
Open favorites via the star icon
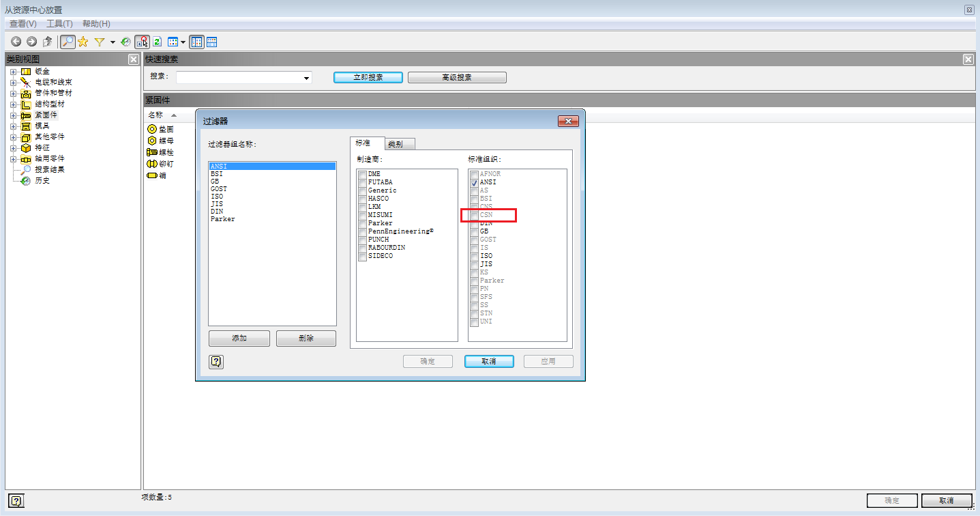pyautogui.click(x=83, y=42)
